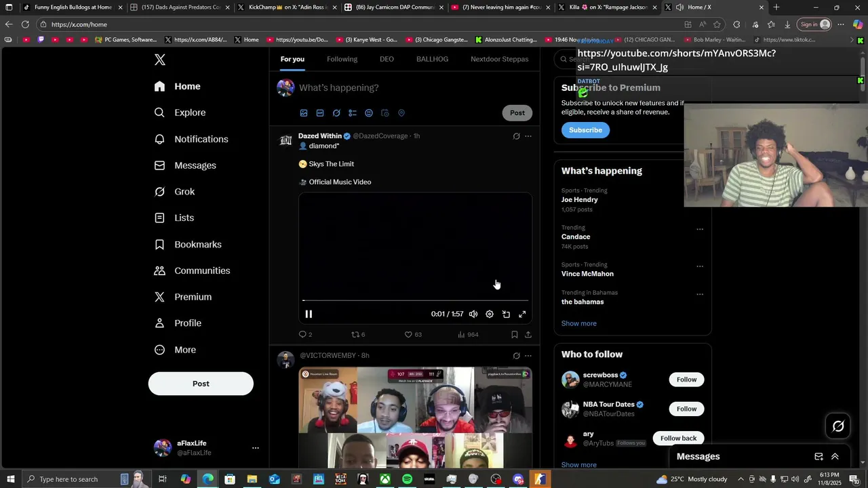Enter fullscreen on the video
Image resolution: width=868 pixels, height=488 pixels.
[522, 314]
